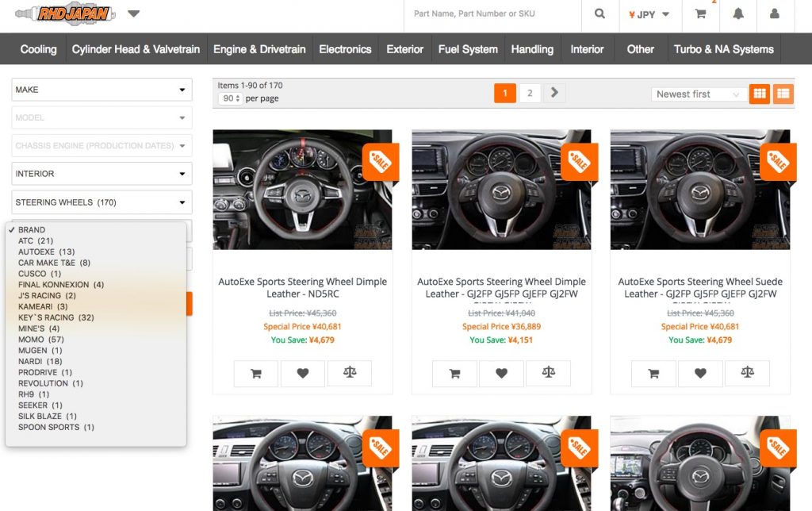Open the Electronics menu

[x=345, y=49]
